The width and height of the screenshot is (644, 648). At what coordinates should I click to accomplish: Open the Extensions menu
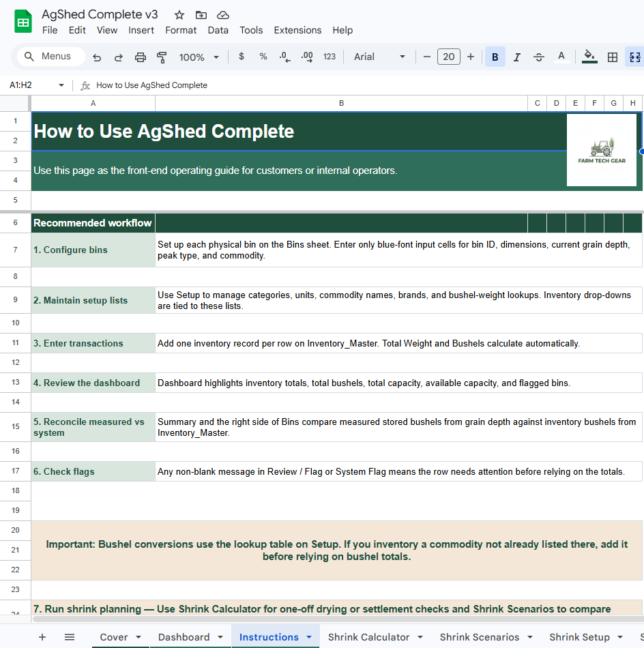pyautogui.click(x=297, y=30)
